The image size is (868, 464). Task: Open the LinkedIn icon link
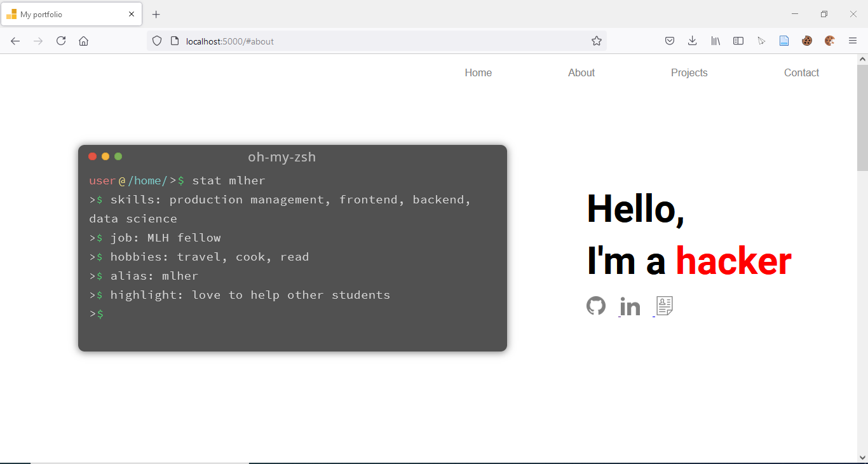[630, 307]
